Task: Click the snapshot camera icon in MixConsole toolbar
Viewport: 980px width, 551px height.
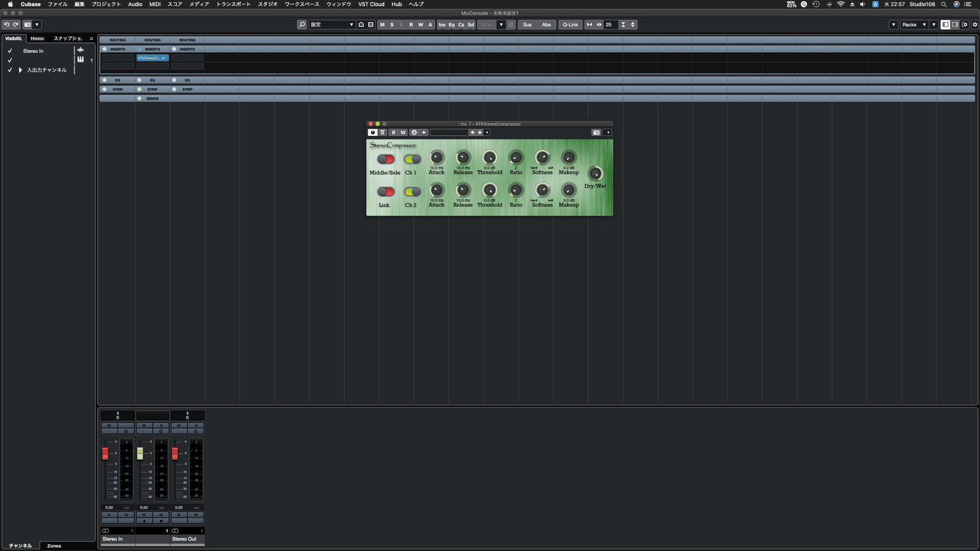Action: tap(28, 24)
